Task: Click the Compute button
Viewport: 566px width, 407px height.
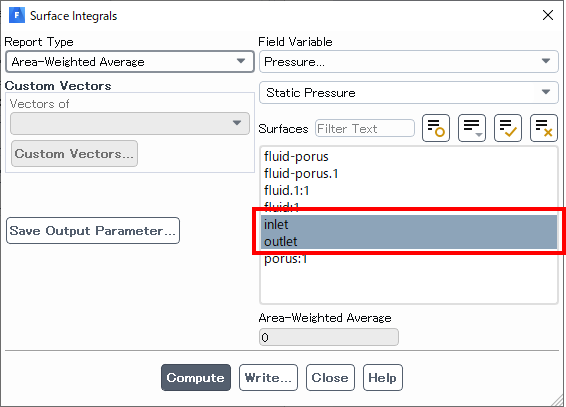Action: [196, 377]
